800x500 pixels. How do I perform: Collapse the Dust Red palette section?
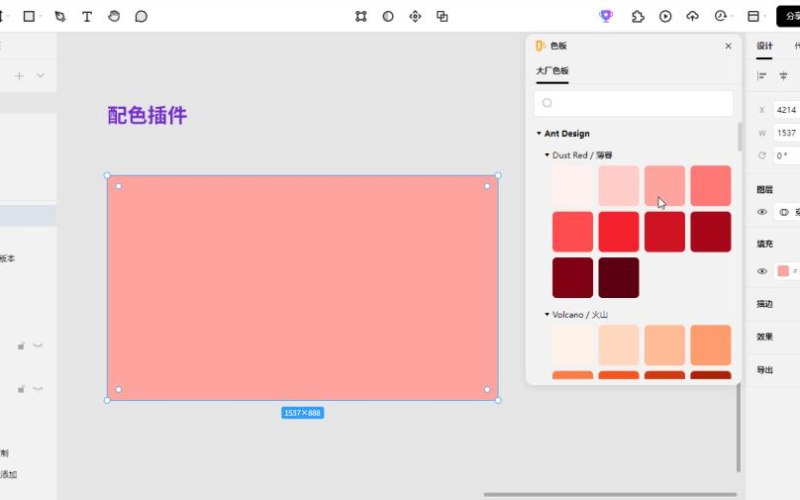[547, 155]
